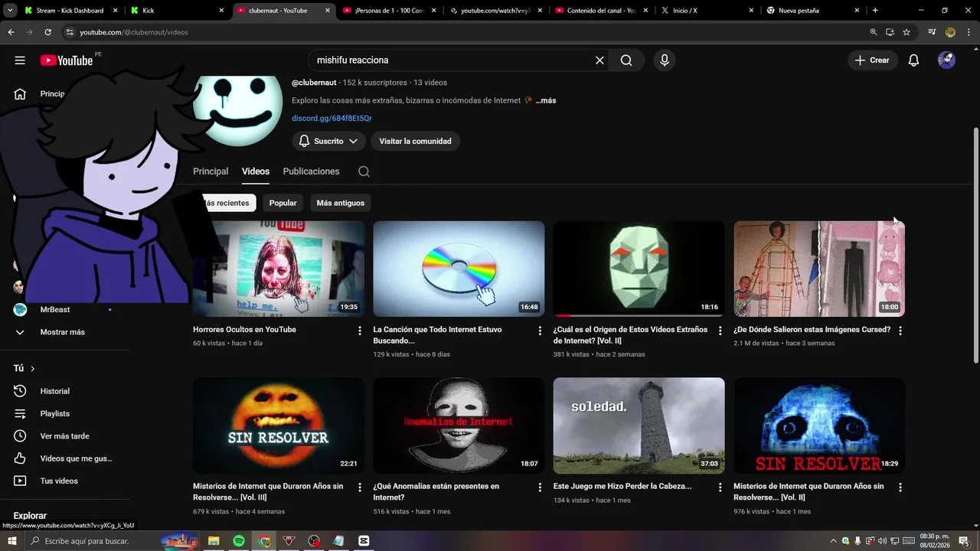Viewport: 980px width, 551px height.
Task: Search within the channel using its magnifier
Action: (364, 171)
